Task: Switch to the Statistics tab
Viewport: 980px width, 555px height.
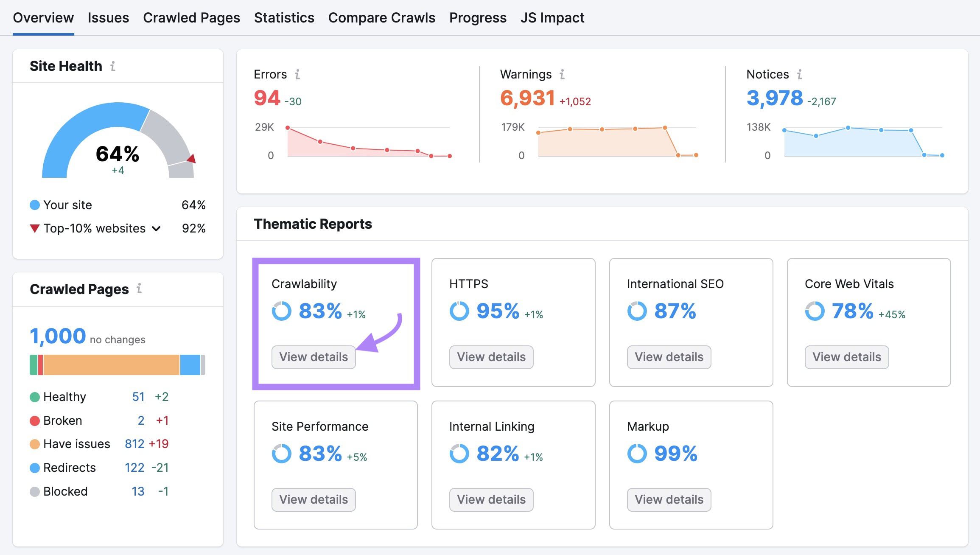Action: pos(283,17)
